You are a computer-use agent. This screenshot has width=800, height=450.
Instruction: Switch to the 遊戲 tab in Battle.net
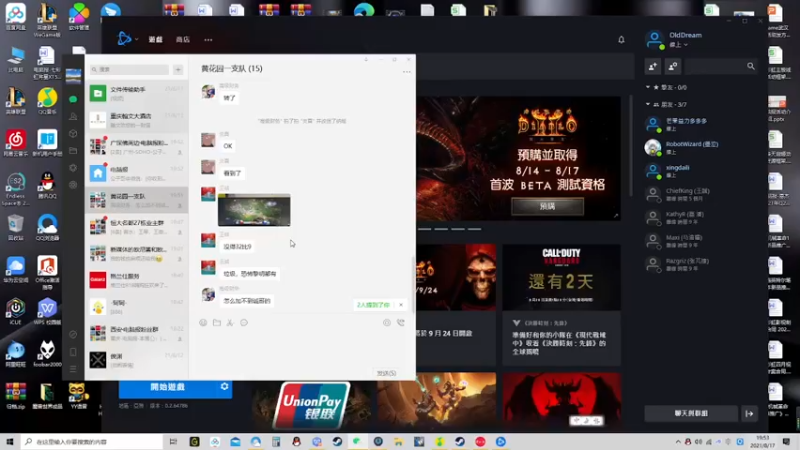coord(156,39)
